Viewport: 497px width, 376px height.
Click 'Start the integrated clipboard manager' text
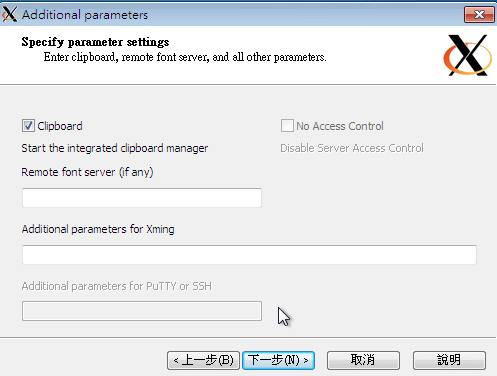115,148
